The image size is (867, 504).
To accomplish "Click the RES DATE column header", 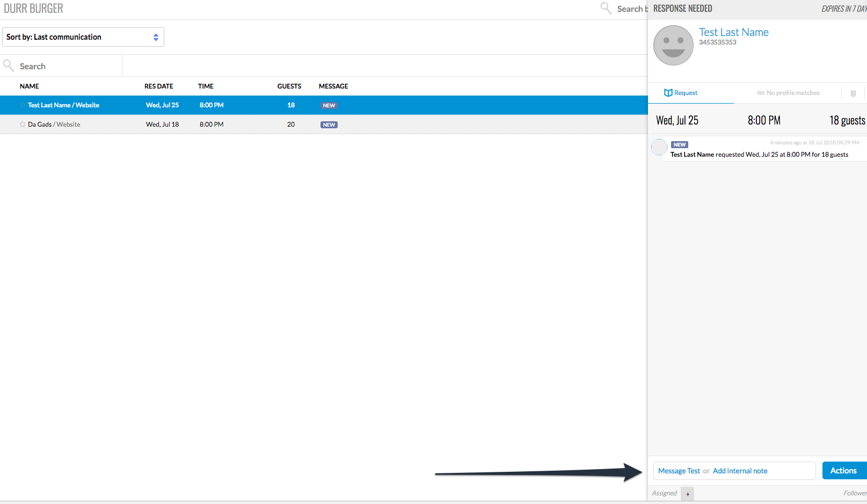I will click(159, 86).
